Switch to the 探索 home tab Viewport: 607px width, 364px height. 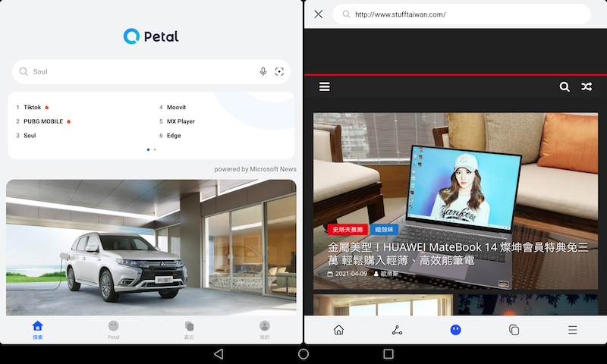37,330
